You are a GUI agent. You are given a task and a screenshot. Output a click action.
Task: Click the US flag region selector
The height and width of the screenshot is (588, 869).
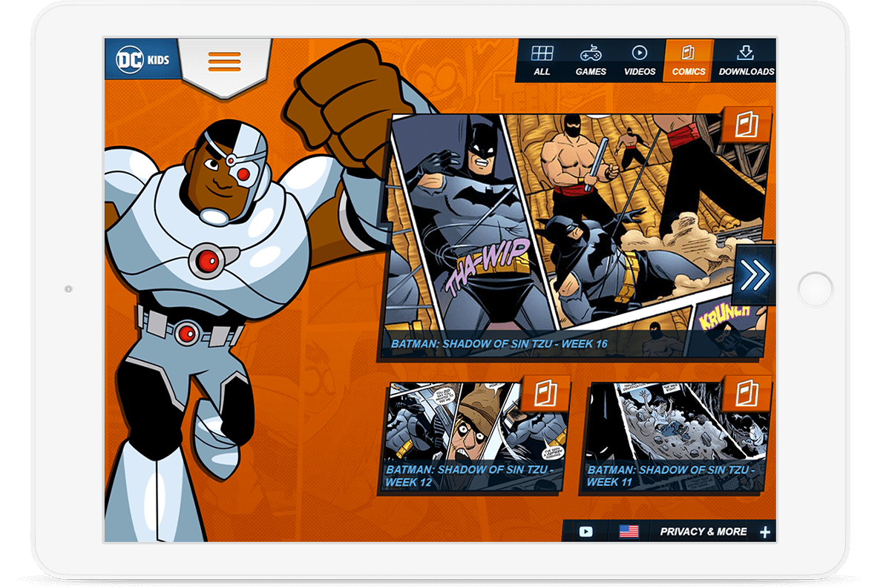[629, 532]
